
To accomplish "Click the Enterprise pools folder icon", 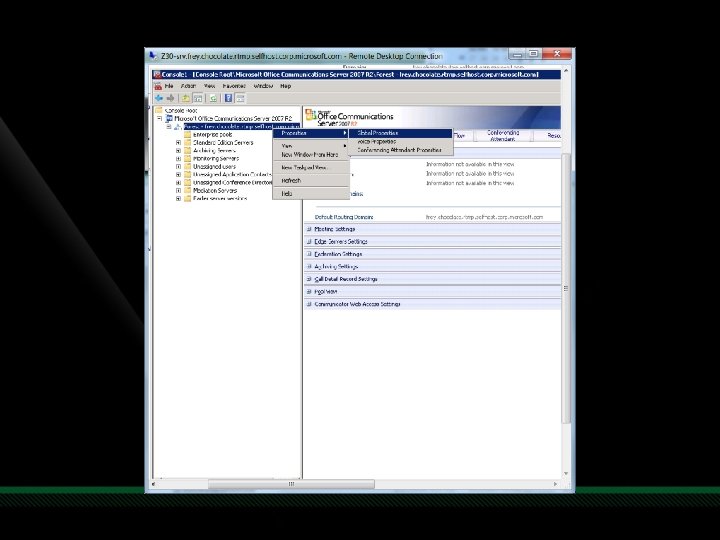I will [x=187, y=135].
